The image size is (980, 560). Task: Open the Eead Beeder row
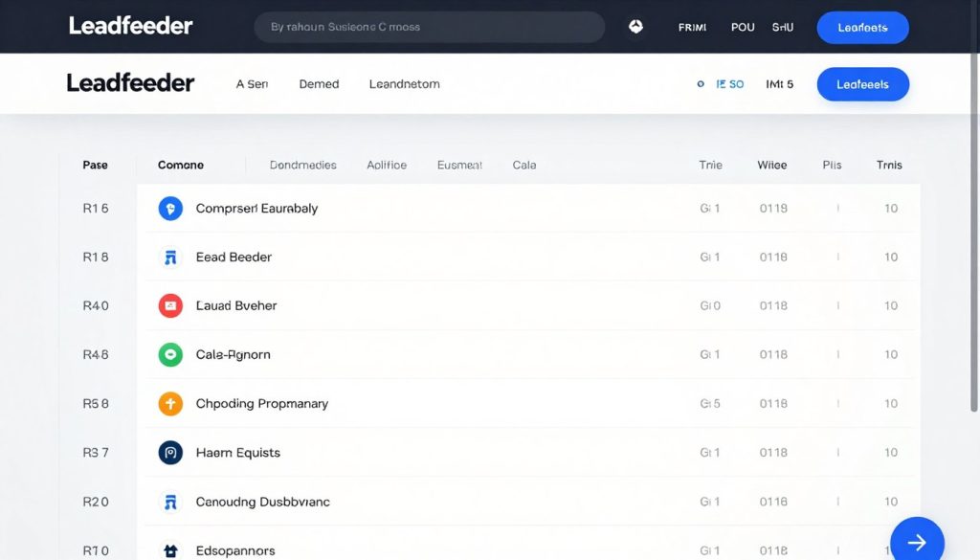click(528, 257)
